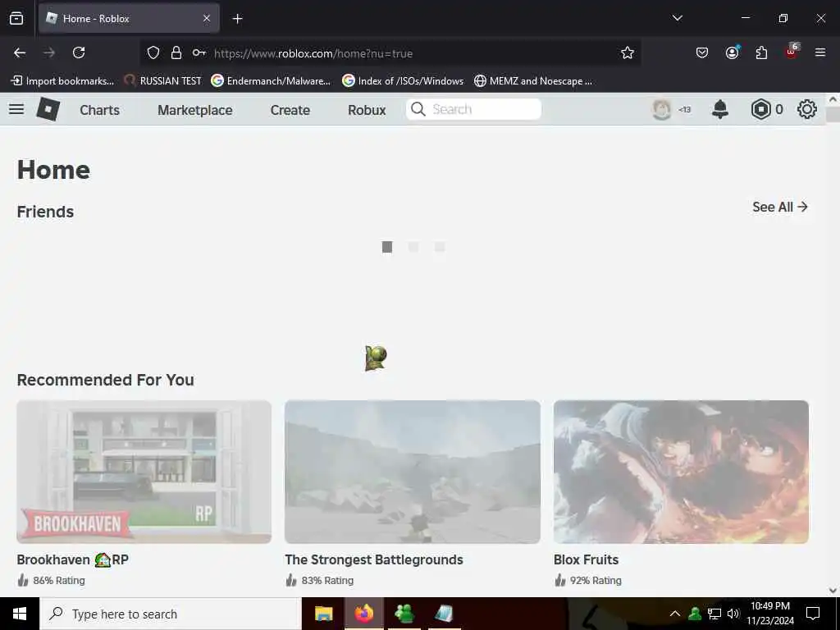The image size is (840, 630).
Task: Open The Strongest Battlegrounds thumbnail
Action: pos(413,472)
